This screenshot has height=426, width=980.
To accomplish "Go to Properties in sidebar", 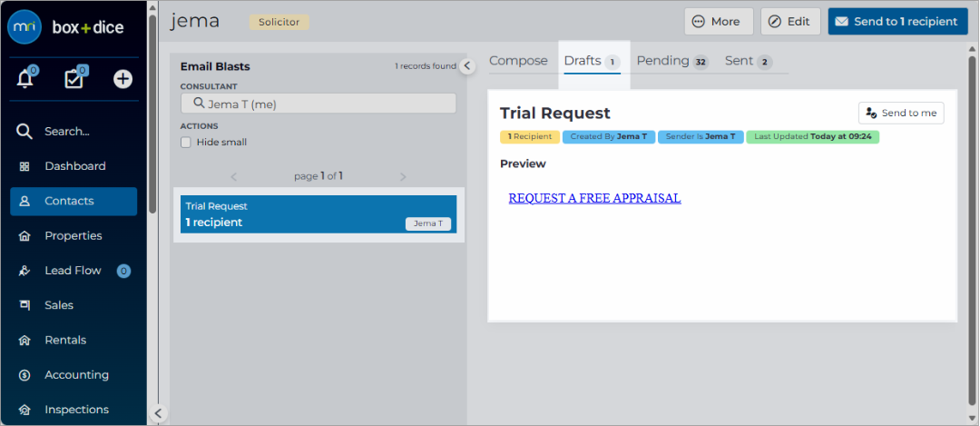I will [73, 236].
